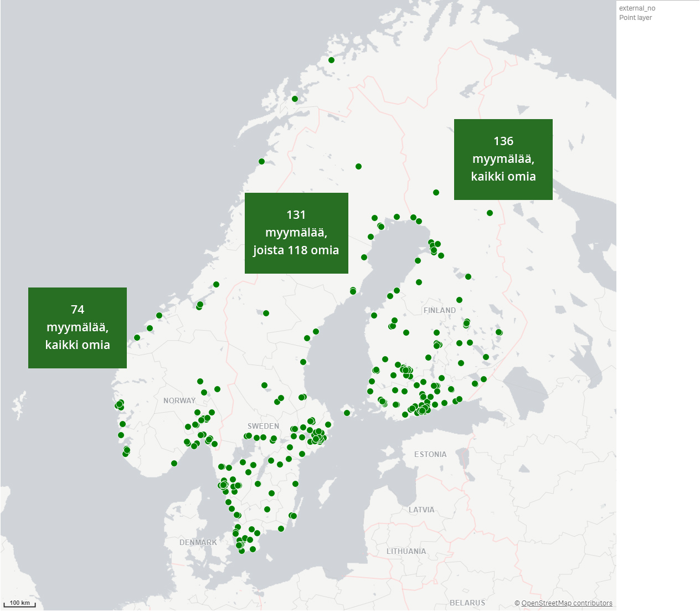Click the ESTONIA country label
Image resolution: width=700 pixels, height=611 pixels.
pyautogui.click(x=430, y=454)
